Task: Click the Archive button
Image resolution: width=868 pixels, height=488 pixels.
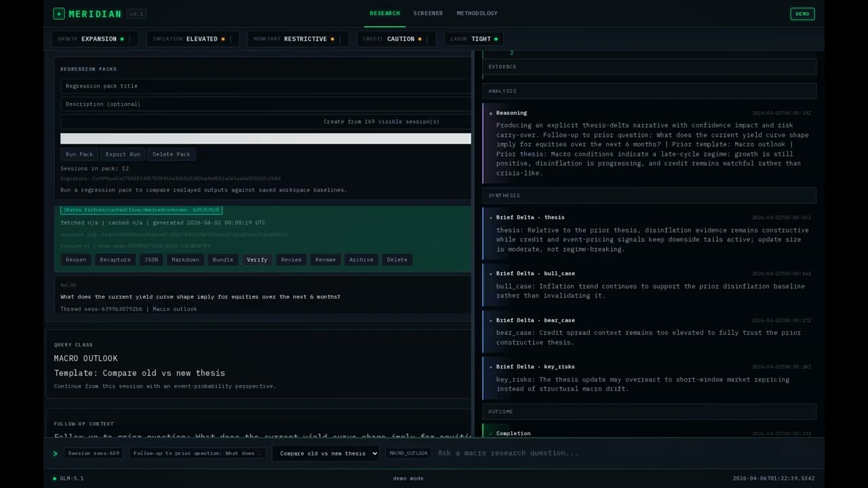Action: [361, 260]
